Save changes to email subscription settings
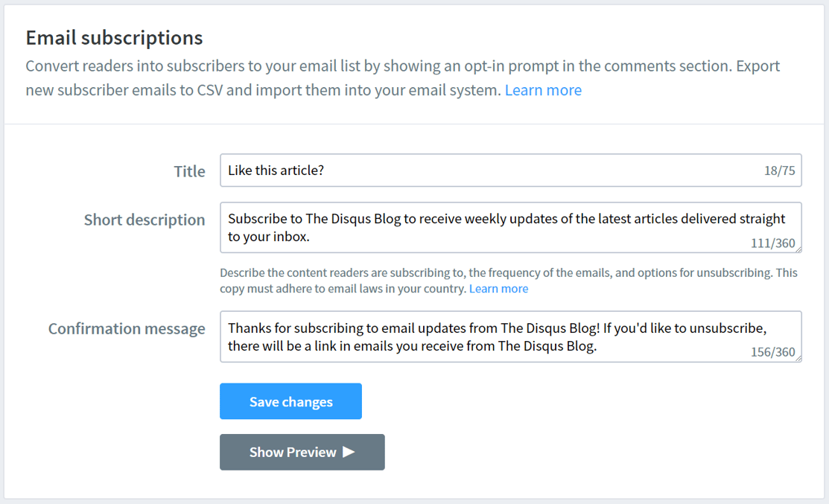Viewport: 829px width, 504px height. pyautogui.click(x=290, y=401)
